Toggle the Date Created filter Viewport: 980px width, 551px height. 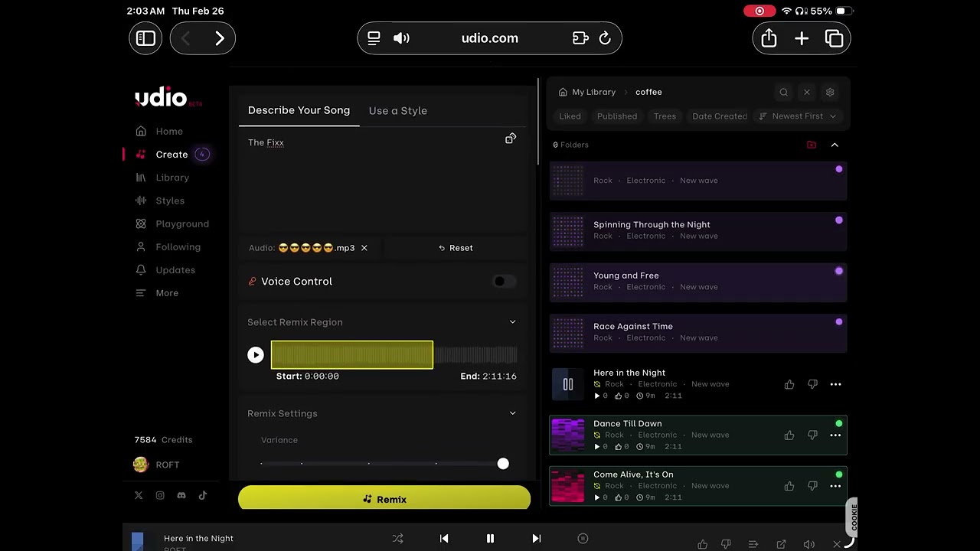point(720,116)
